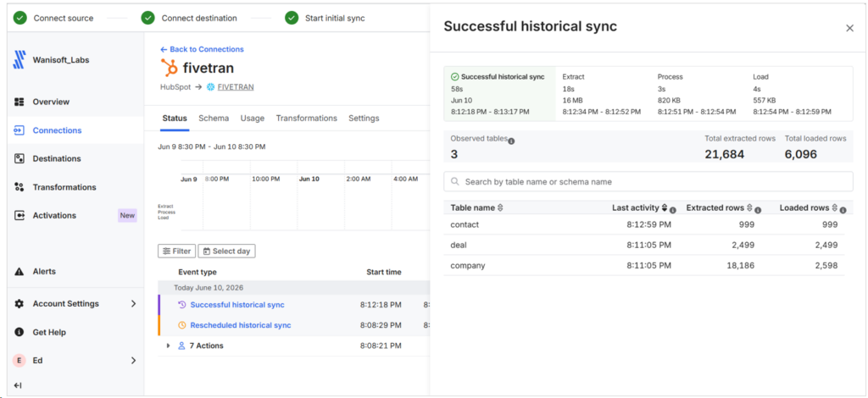Click the Load stage summary
Screen dimensions: 868x398
coord(793,94)
